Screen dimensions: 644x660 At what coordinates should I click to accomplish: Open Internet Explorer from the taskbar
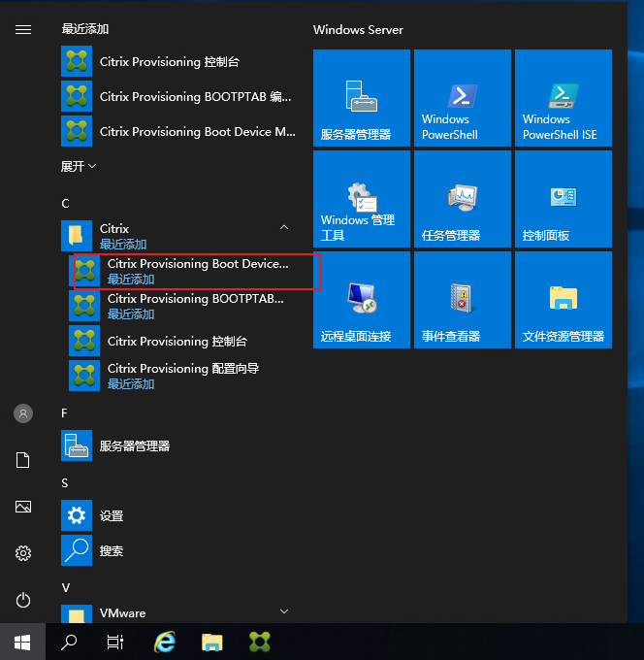[166, 642]
